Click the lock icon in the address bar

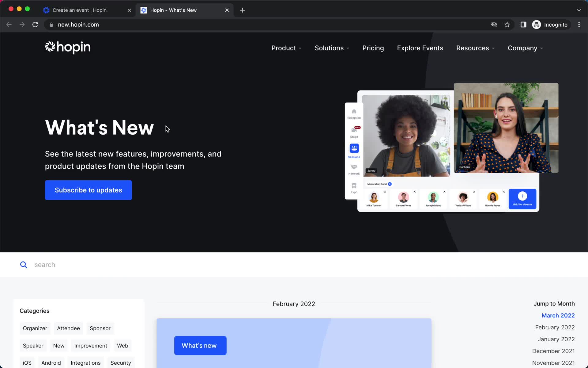click(x=51, y=25)
